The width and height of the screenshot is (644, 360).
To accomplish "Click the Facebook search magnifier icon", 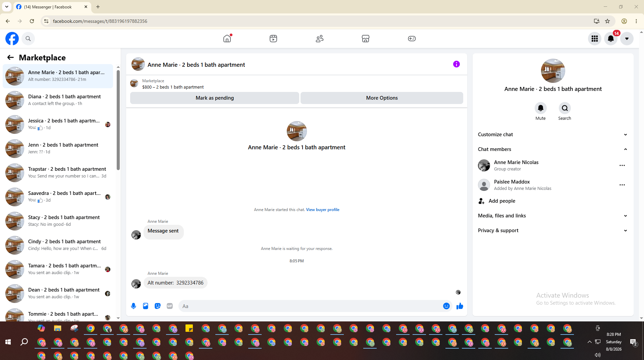I will coord(28,39).
